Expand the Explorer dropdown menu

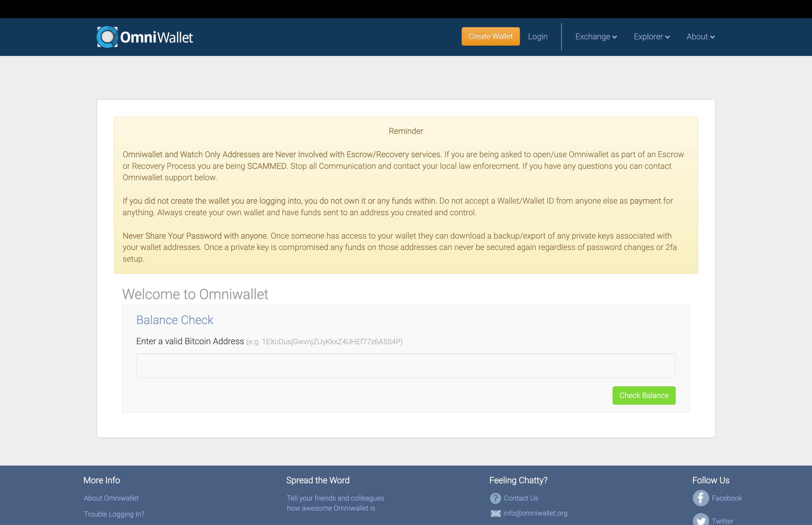point(652,36)
